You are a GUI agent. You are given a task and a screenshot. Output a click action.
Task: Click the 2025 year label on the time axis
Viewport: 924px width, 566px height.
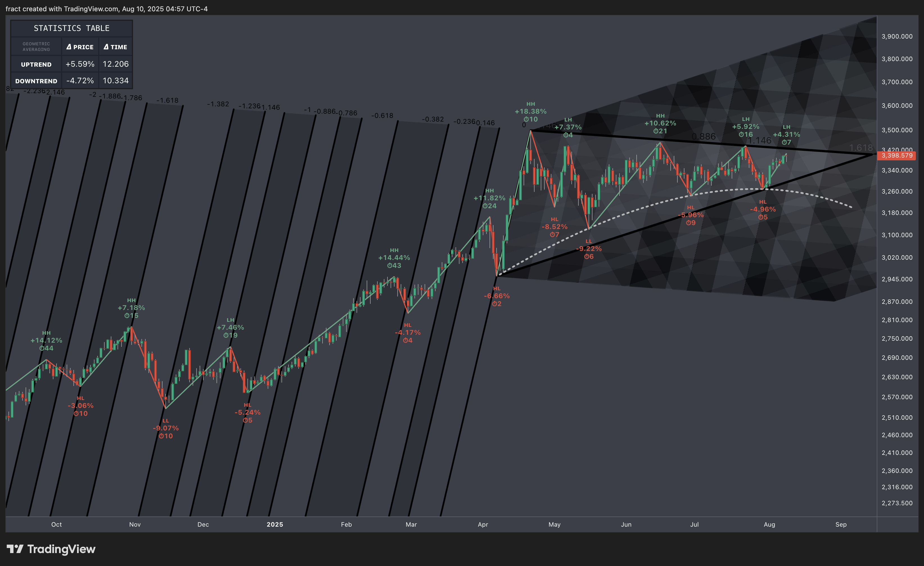275,524
